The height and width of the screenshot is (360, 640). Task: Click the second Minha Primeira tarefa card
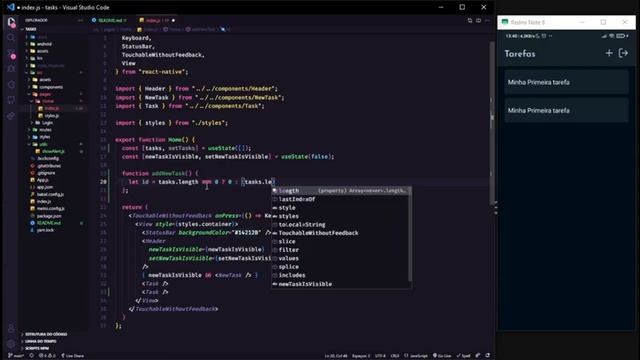pyautogui.click(x=567, y=110)
